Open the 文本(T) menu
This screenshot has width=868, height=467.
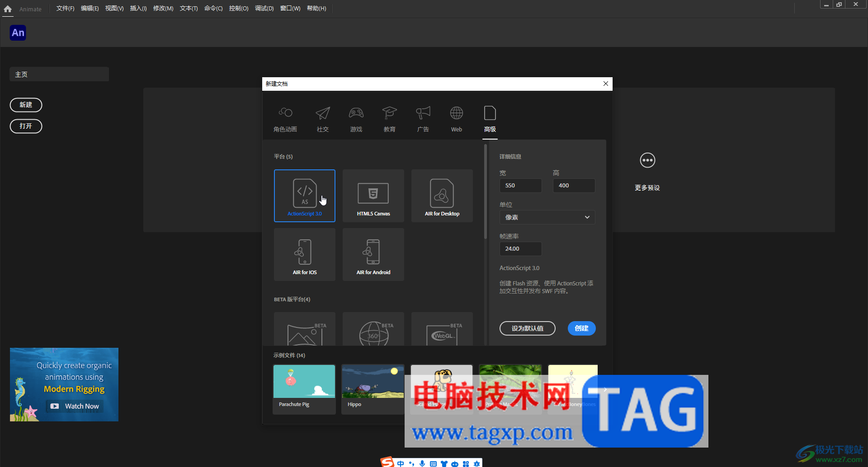coord(189,9)
